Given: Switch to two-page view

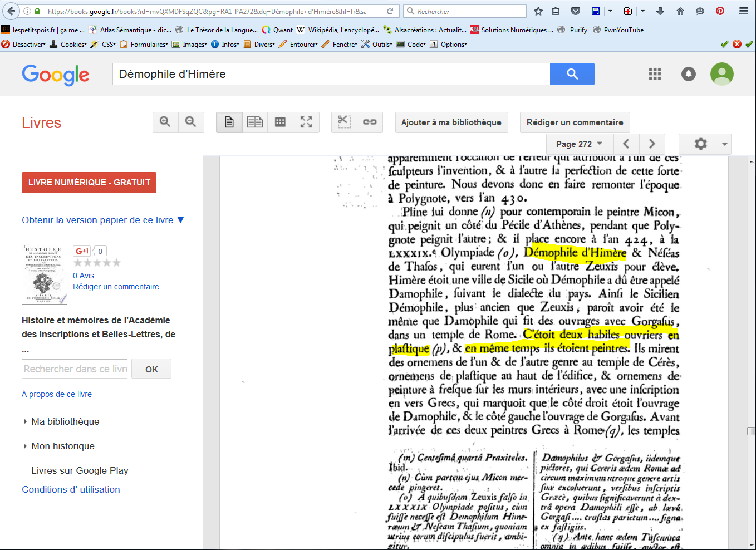Looking at the screenshot, I should click(255, 122).
